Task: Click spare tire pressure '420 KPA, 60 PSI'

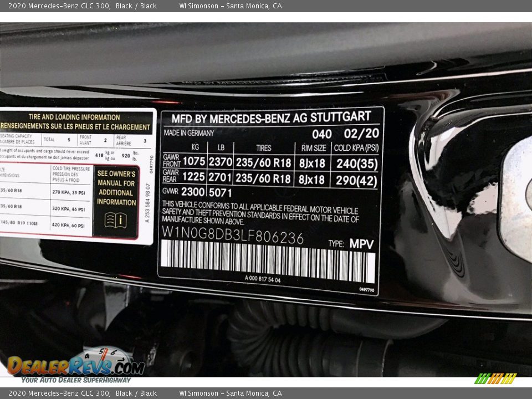Action: click(68, 225)
